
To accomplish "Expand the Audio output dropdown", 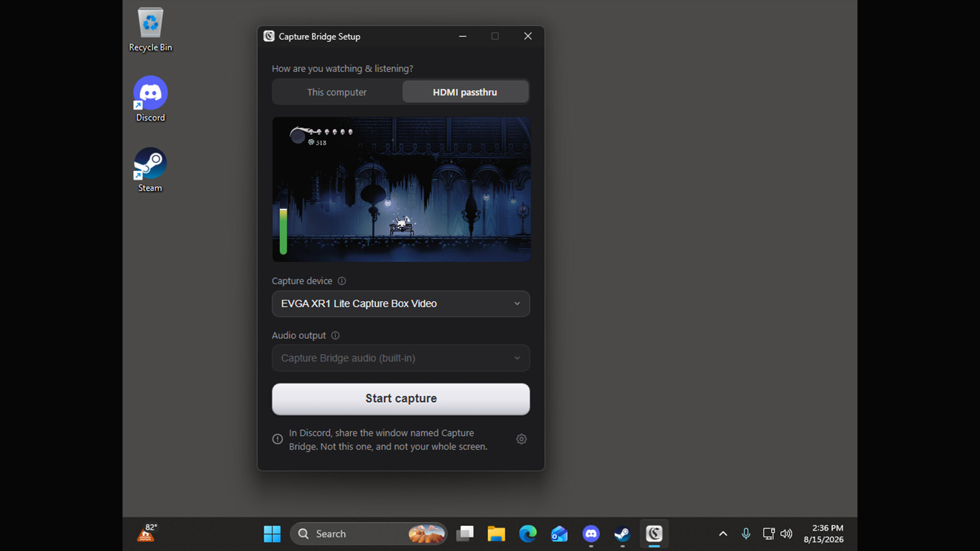I will [x=401, y=358].
